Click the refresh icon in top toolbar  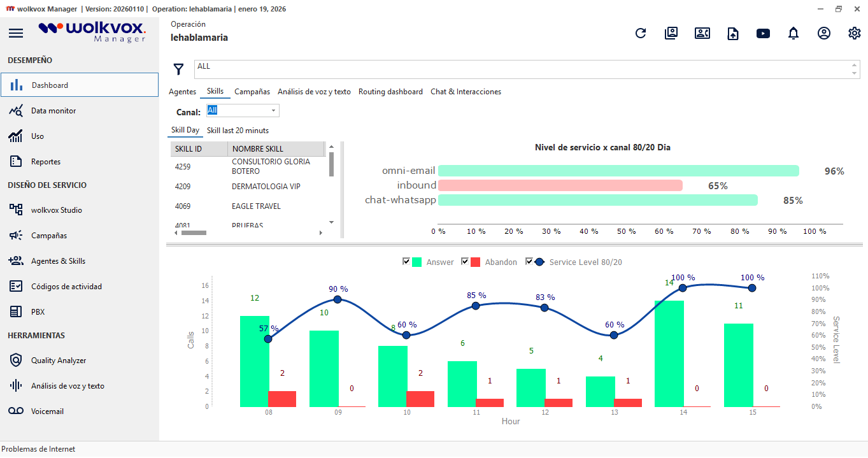(641, 34)
